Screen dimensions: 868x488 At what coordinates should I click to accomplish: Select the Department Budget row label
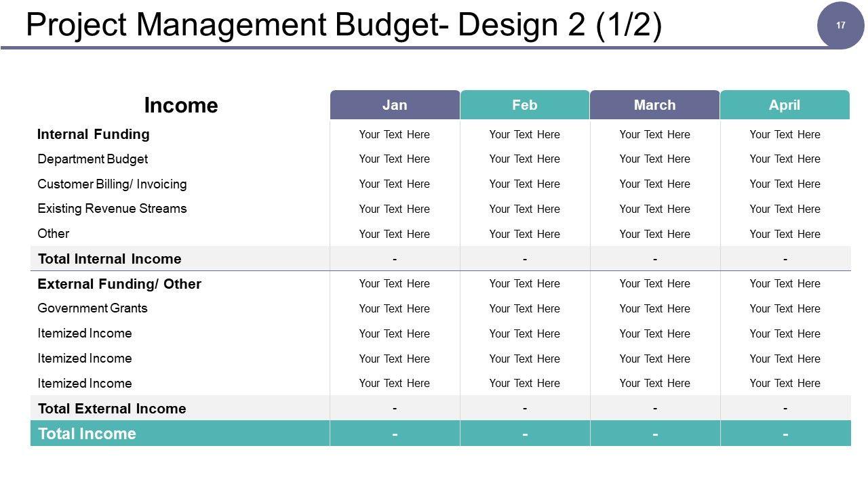click(93, 159)
